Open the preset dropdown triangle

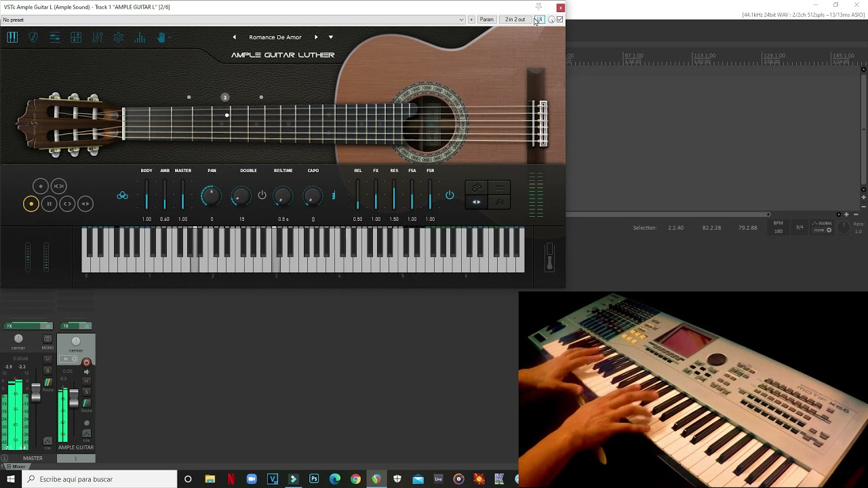coord(331,37)
